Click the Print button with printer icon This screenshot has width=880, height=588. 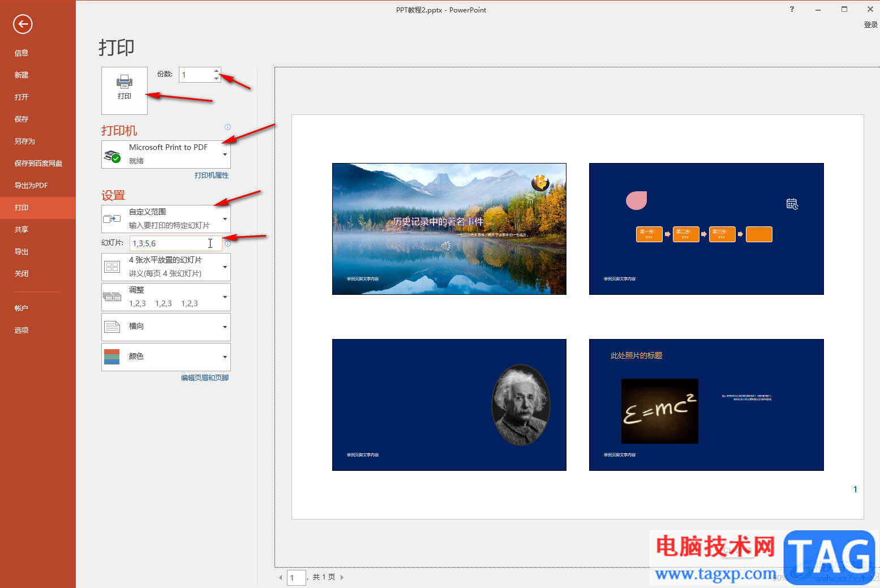(x=125, y=91)
